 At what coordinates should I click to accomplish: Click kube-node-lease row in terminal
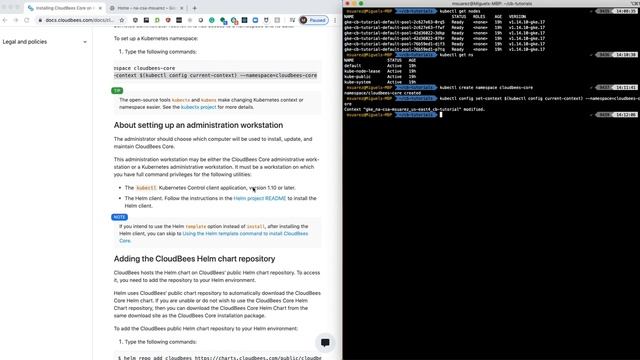tap(380, 71)
